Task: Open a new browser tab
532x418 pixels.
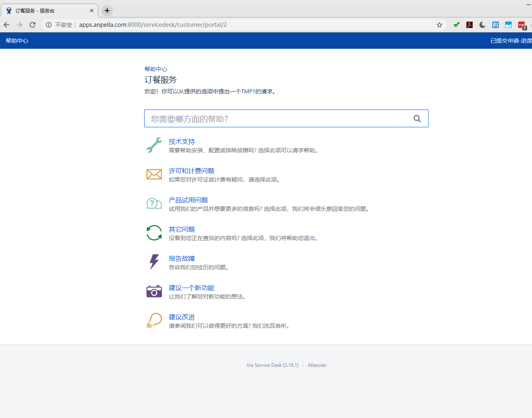Action: tap(107, 11)
